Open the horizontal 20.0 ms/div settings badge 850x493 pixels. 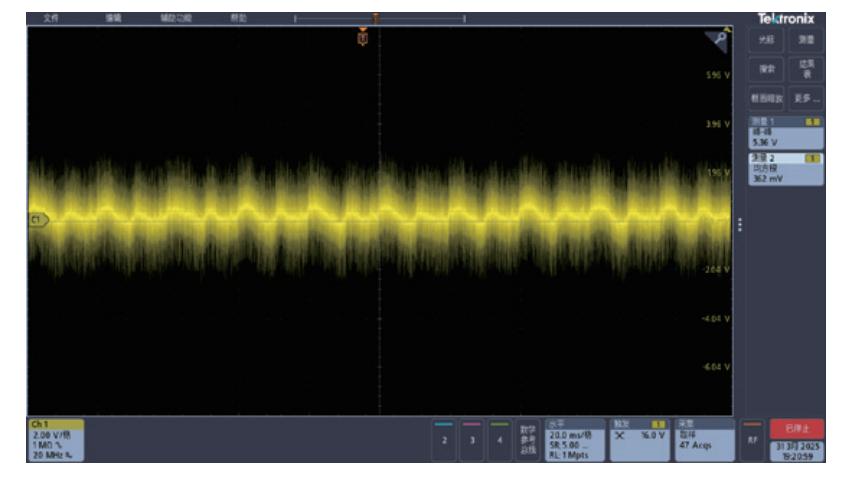tap(574, 439)
